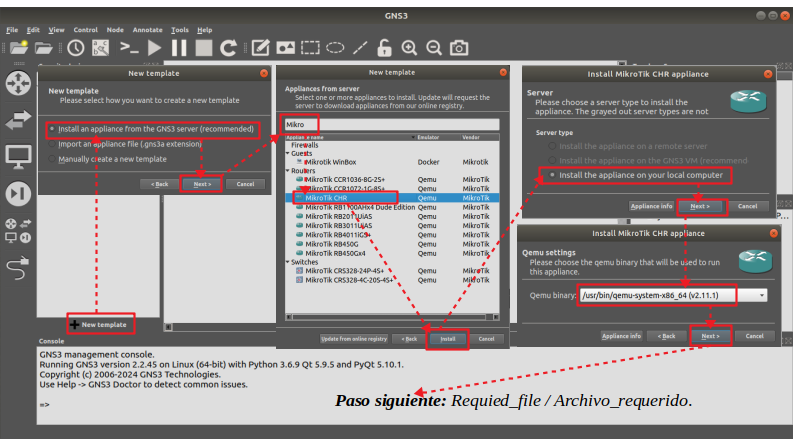The height and width of the screenshot is (442, 793).
Task: Stop all nodes with stop icon
Action: (204, 48)
